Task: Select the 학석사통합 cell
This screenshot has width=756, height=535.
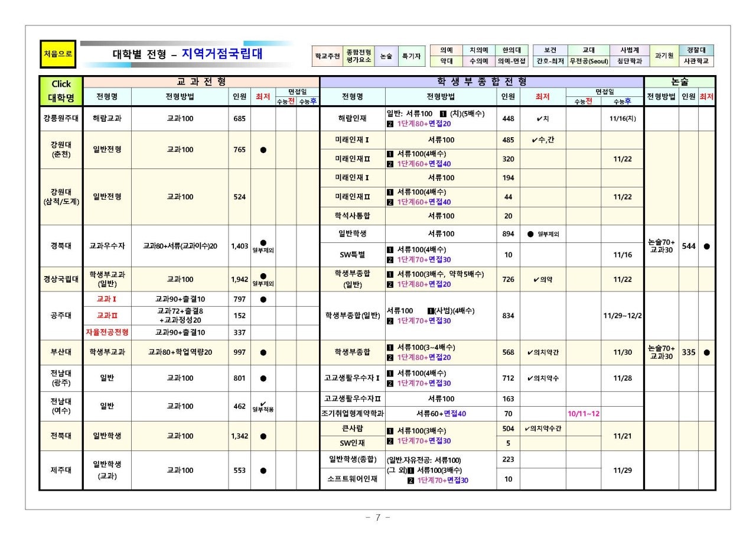Action: [353, 216]
